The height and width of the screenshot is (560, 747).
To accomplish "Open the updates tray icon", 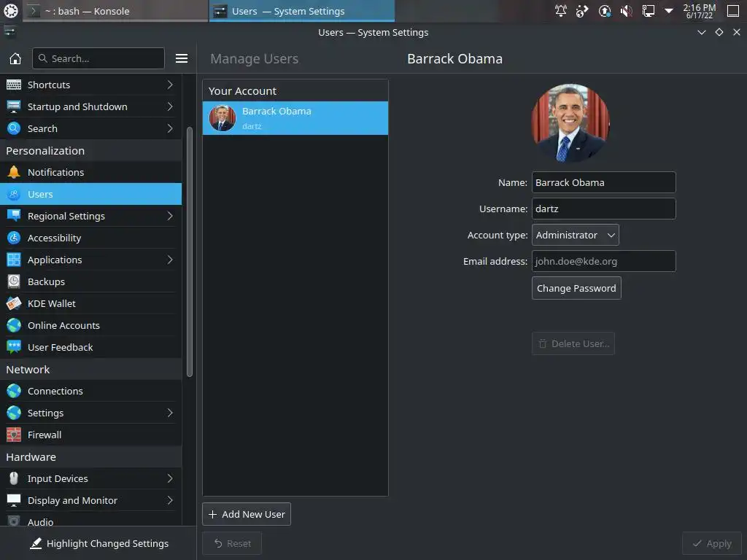I will [605, 10].
